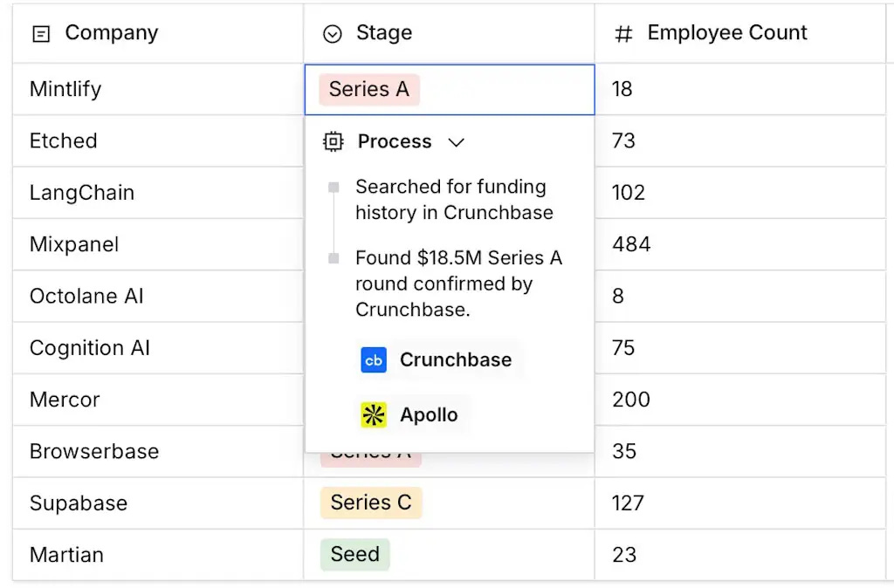Click the Company column header

click(112, 33)
